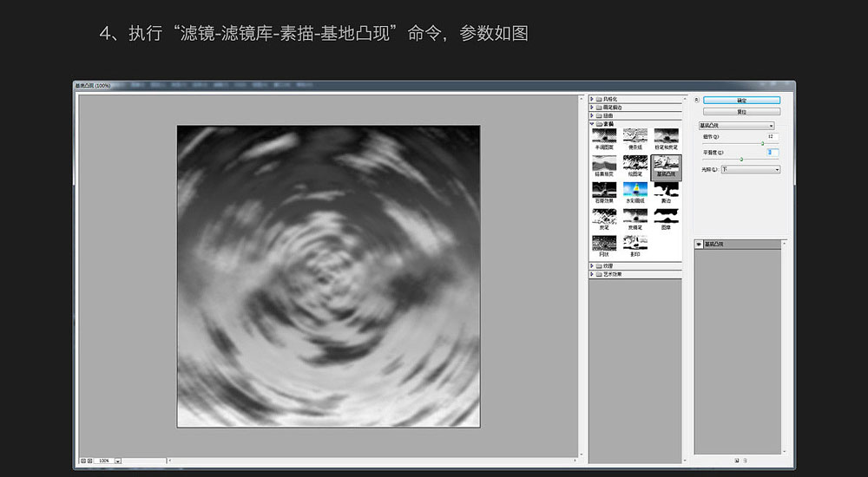
Task: Click the zoom in plus button
Action: [89, 461]
